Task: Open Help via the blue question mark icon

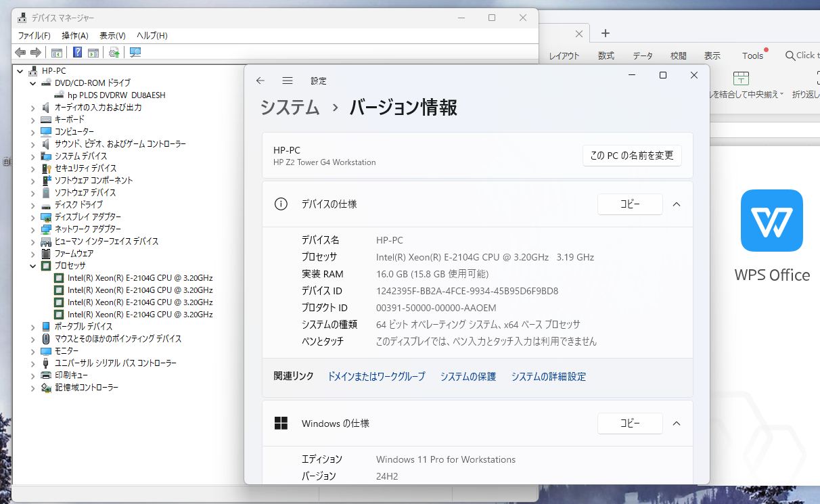Action: point(78,52)
